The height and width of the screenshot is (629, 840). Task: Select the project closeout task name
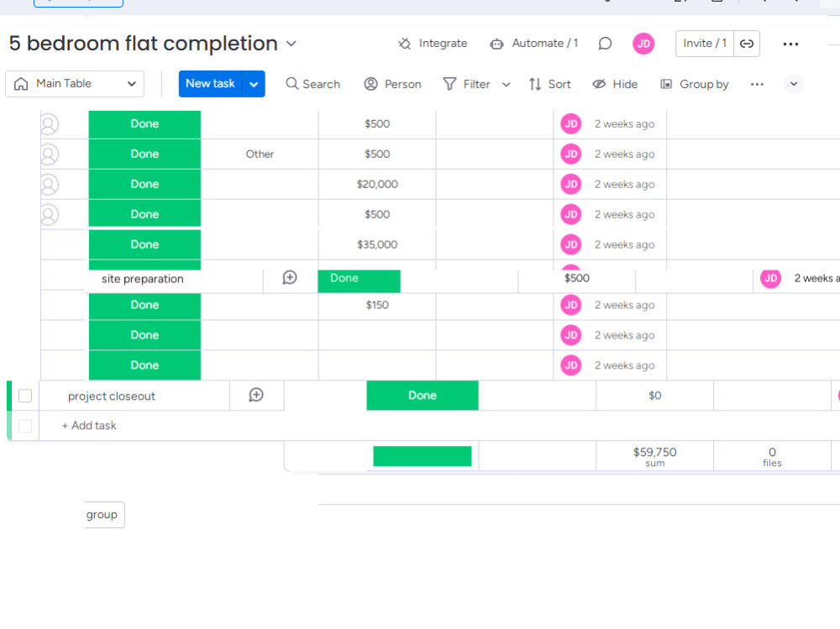(112, 396)
